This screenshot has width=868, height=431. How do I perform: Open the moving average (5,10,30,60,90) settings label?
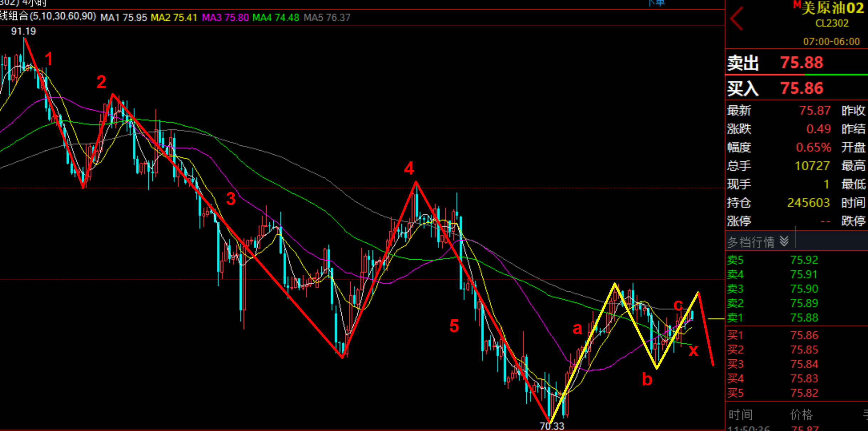tap(48, 16)
